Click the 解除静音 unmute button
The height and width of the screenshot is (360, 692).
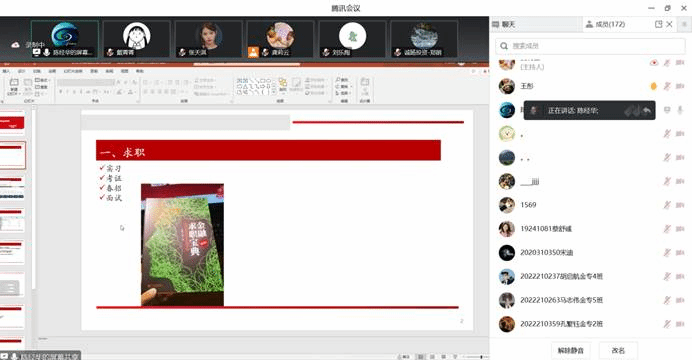(x=571, y=351)
